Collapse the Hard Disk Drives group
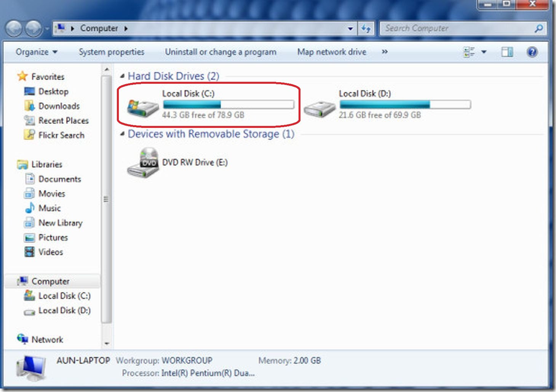Image resolution: width=556 pixels, height=392 pixels. point(122,76)
